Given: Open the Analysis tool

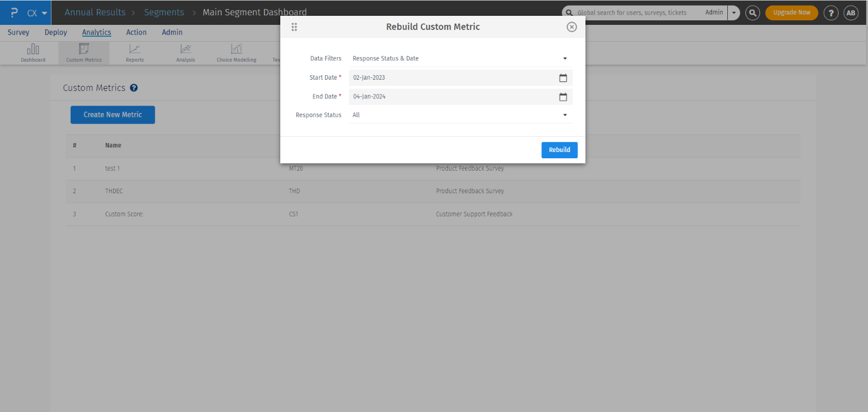Looking at the screenshot, I should (x=185, y=53).
